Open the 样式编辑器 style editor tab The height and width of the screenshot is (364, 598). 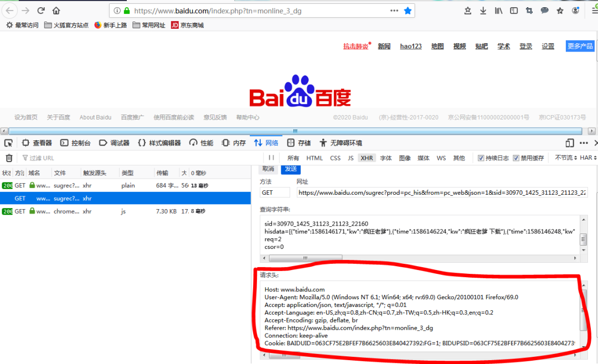pos(159,143)
